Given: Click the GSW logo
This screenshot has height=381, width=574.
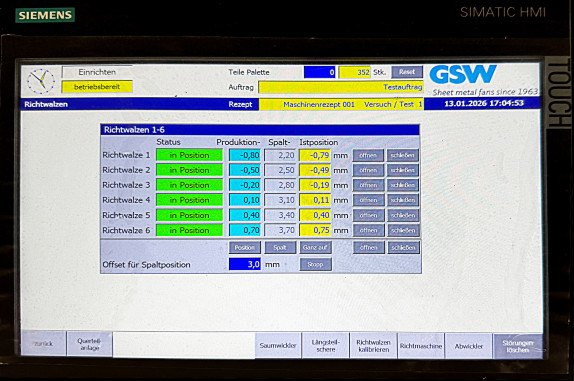Looking at the screenshot, I should (x=463, y=74).
